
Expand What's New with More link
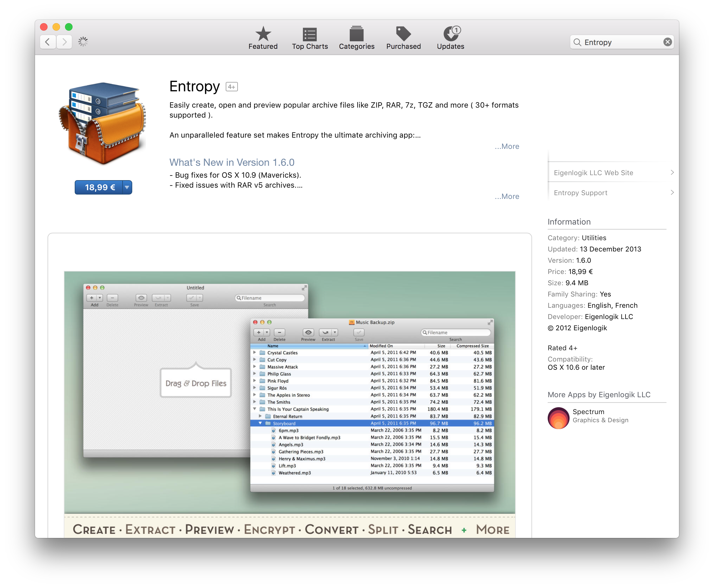pos(507,196)
